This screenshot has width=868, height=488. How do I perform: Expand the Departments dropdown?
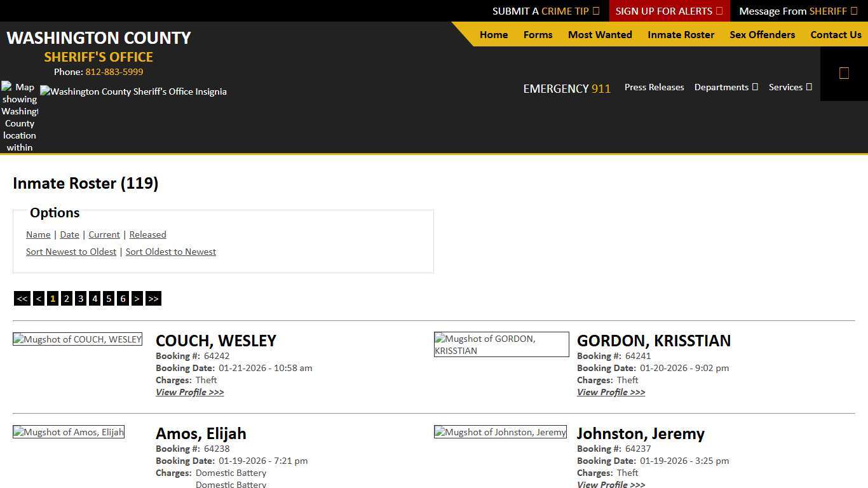pyautogui.click(x=726, y=87)
